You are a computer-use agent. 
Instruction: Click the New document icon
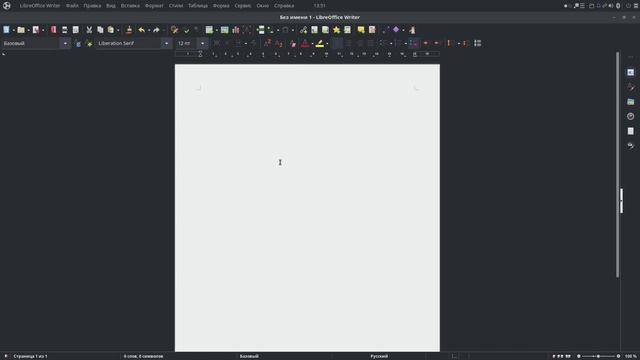click(x=6, y=30)
